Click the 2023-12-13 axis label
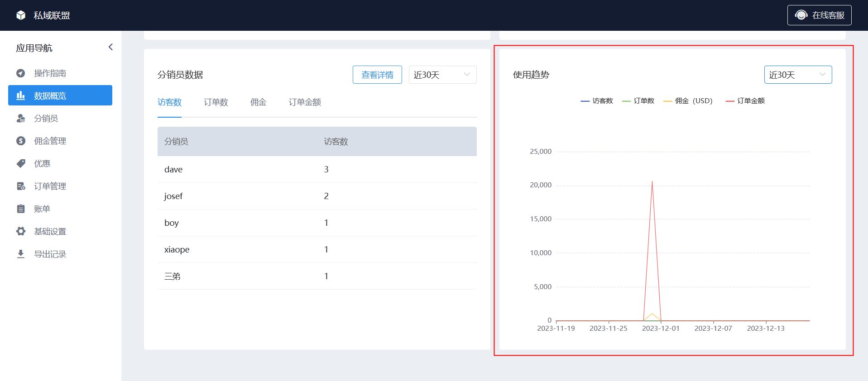Screen dimensions: 868x381 click(766, 329)
